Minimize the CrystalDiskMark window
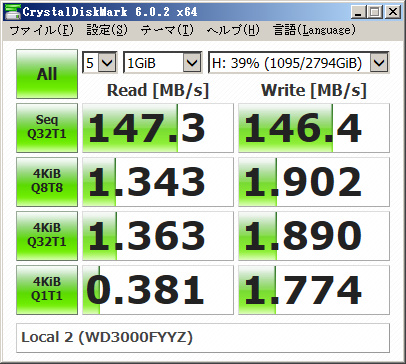The height and width of the screenshot is (364, 406). [359, 12]
